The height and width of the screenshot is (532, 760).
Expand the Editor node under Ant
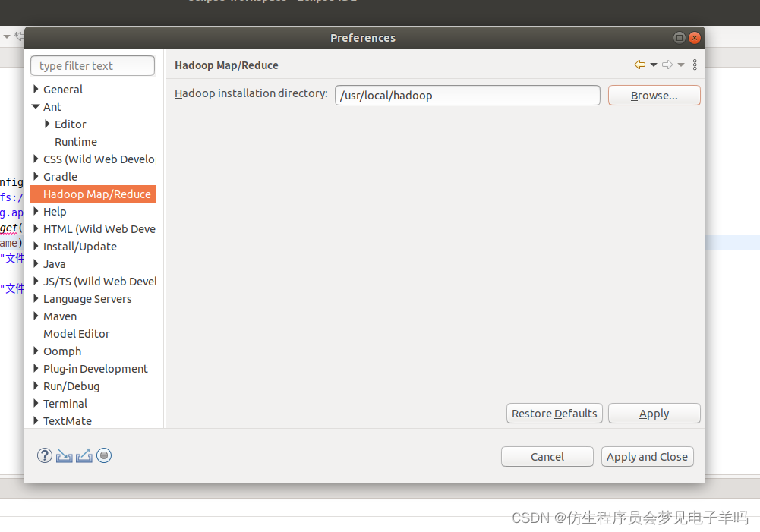[x=47, y=124]
